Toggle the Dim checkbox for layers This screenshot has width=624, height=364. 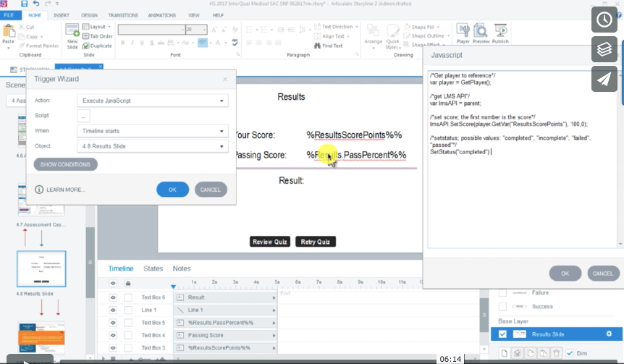tap(569, 353)
